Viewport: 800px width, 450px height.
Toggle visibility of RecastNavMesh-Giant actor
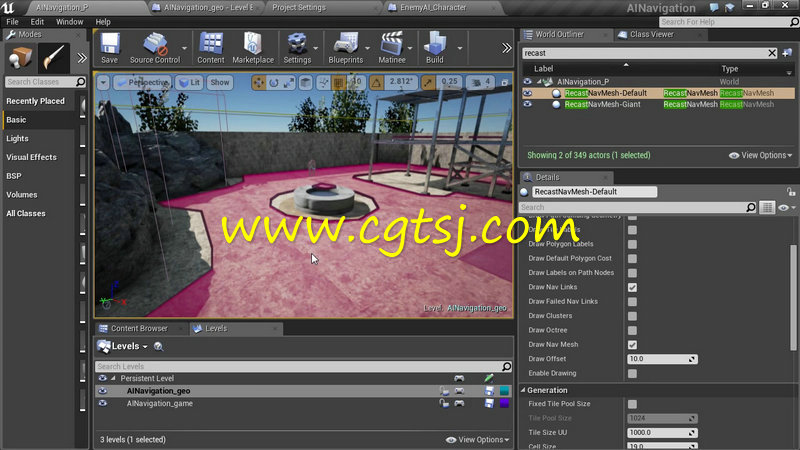[527, 104]
